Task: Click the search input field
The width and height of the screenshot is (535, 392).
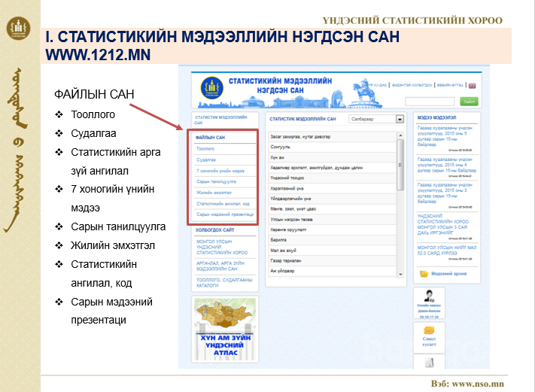Action: [x=430, y=102]
